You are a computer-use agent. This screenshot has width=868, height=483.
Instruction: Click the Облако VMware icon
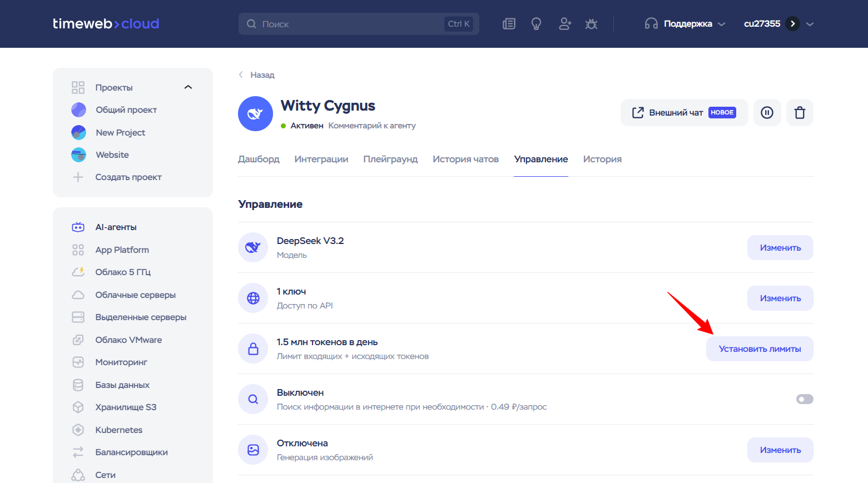tap(78, 340)
